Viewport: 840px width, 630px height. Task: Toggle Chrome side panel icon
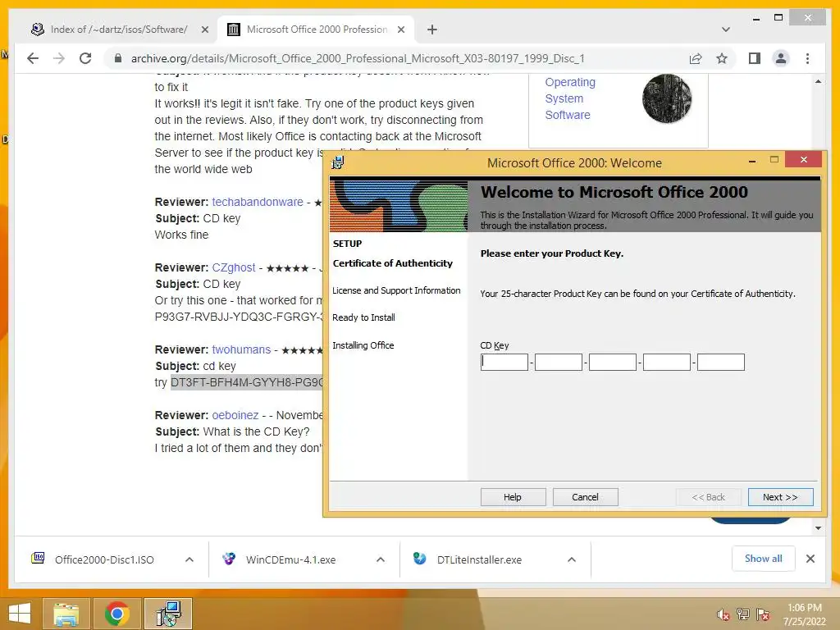click(x=755, y=58)
